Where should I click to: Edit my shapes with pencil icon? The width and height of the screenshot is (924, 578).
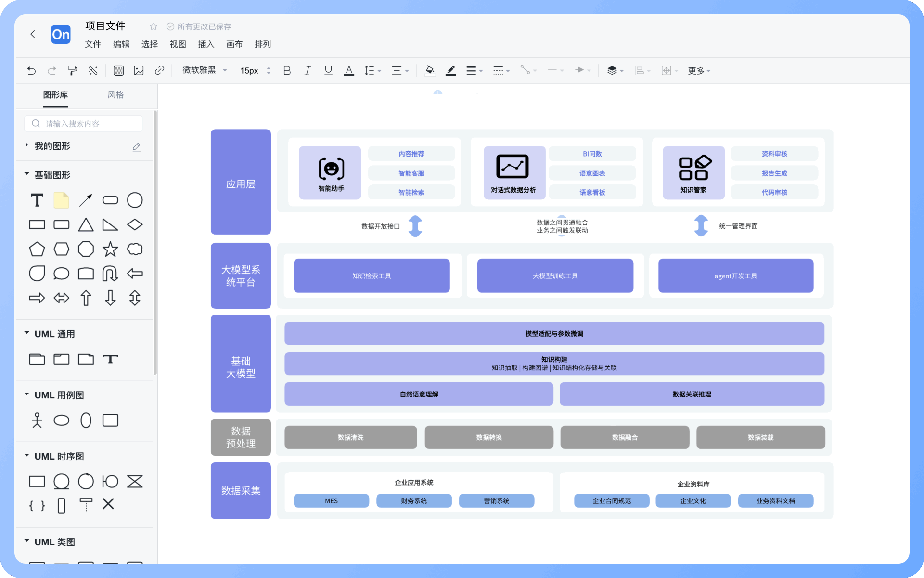137,146
